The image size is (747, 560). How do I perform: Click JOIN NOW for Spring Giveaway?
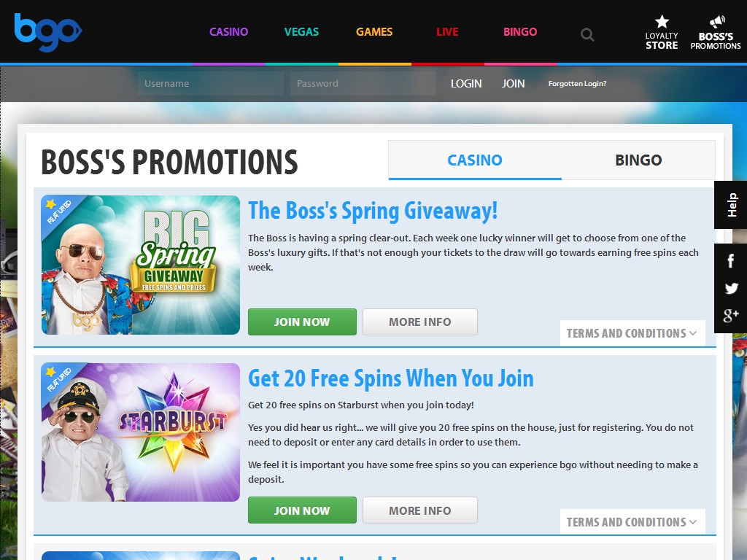click(x=302, y=322)
